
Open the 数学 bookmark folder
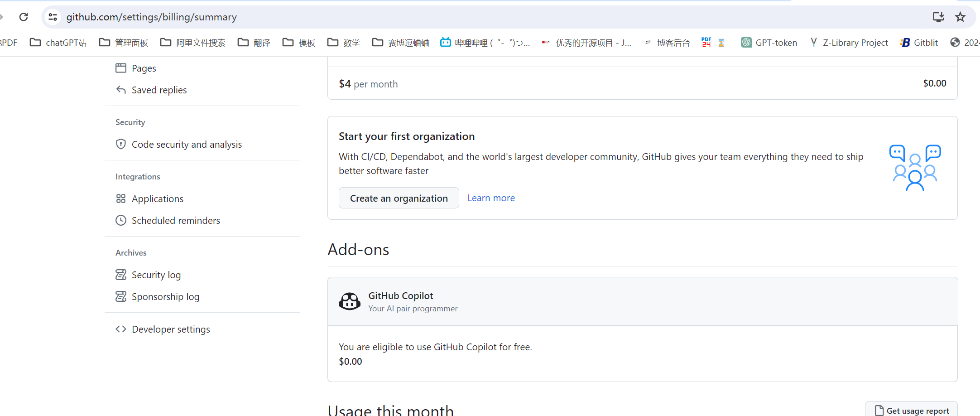(344, 43)
